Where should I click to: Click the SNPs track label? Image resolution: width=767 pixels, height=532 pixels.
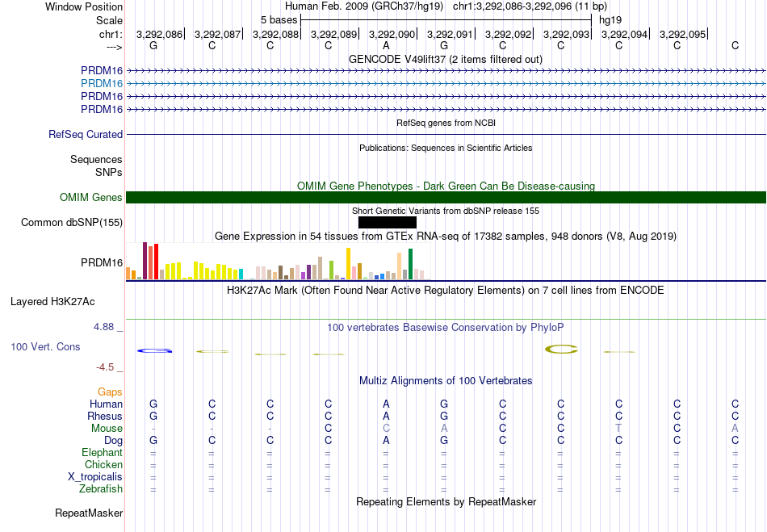click(109, 172)
